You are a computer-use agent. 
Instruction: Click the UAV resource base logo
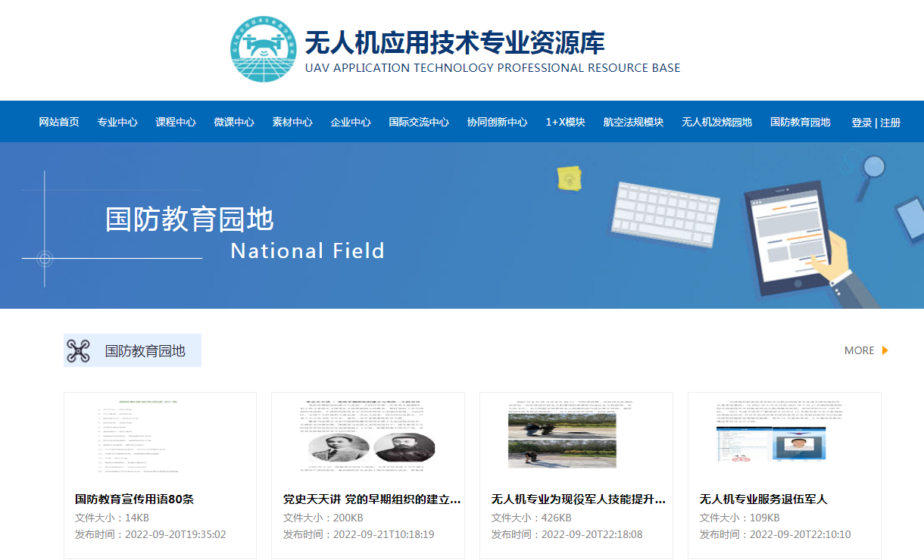(x=261, y=49)
